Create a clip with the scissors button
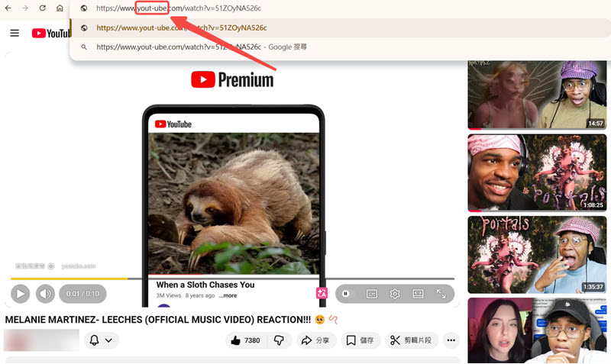The height and width of the screenshot is (364, 611). coord(411,340)
